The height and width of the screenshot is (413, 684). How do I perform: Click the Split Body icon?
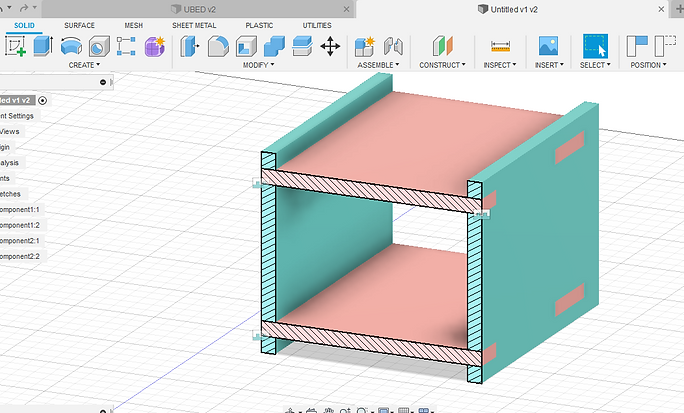click(302, 46)
